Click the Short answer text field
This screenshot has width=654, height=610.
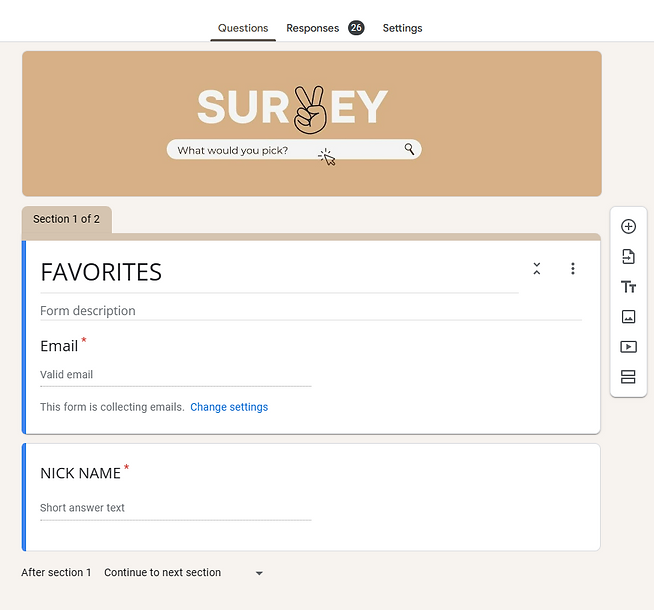point(176,508)
